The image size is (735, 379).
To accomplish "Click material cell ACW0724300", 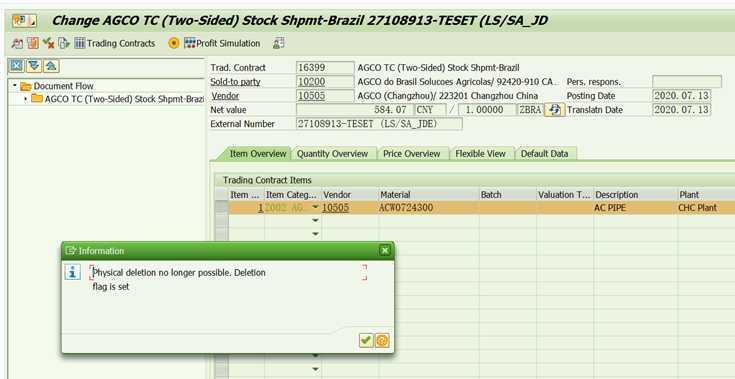I will (x=428, y=208).
